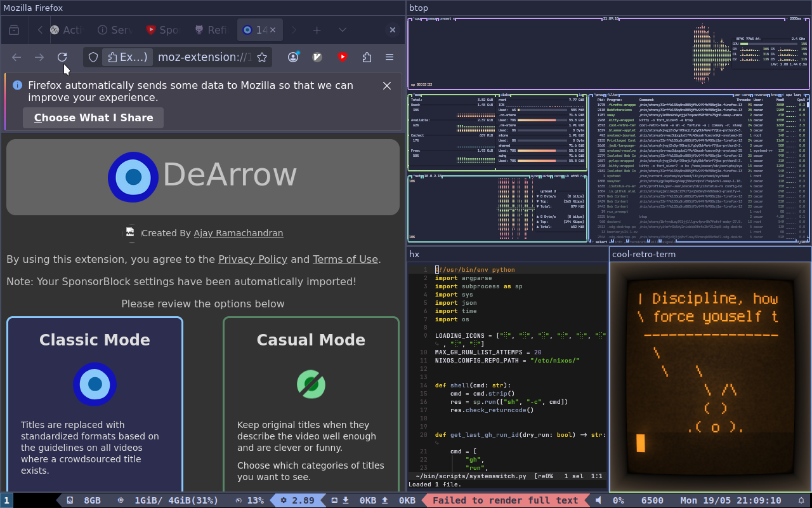Viewport: 812px width, 508px height.
Task: Select the active DeArrow tab
Action: [x=260, y=30]
